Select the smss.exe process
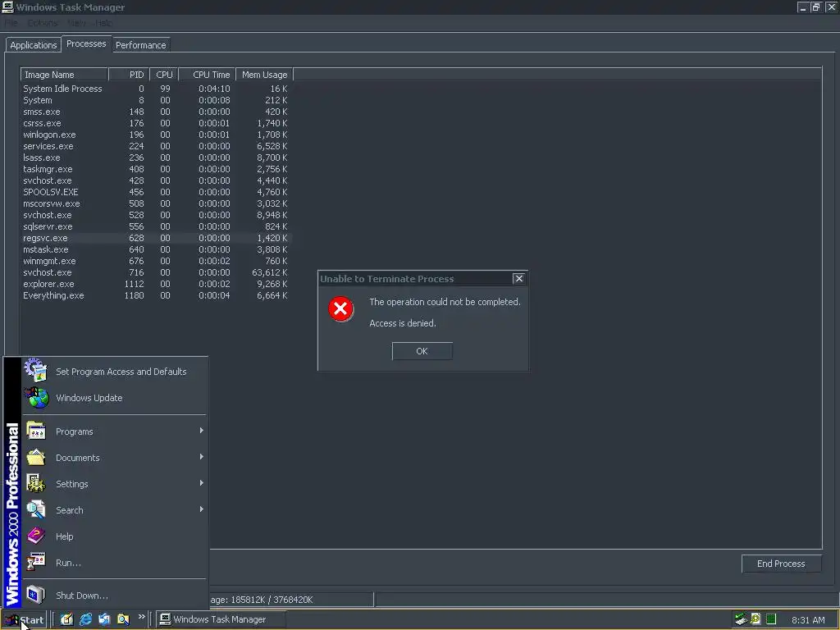The image size is (840, 630). [x=155, y=112]
